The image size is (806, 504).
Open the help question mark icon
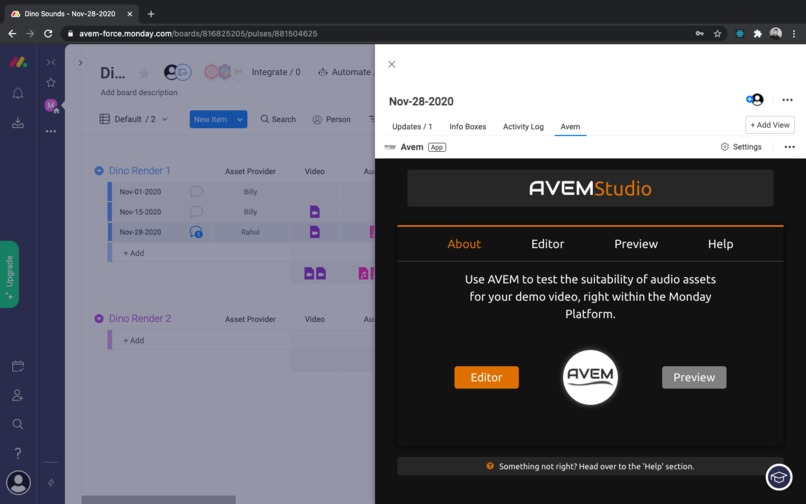[x=18, y=453]
